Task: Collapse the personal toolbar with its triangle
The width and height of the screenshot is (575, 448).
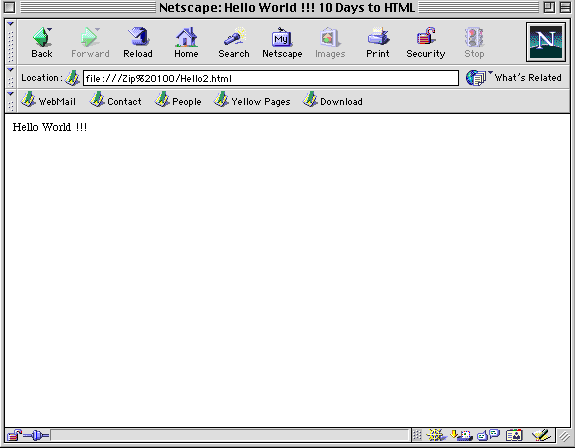Action: pyautogui.click(x=11, y=94)
